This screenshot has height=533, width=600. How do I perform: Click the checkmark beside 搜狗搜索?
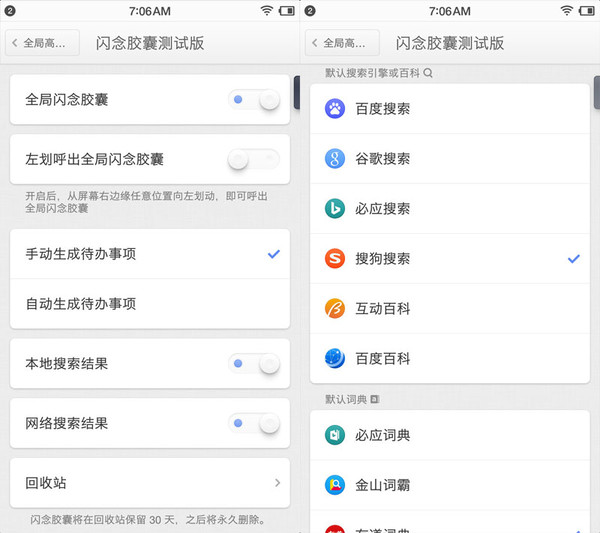pos(574,259)
